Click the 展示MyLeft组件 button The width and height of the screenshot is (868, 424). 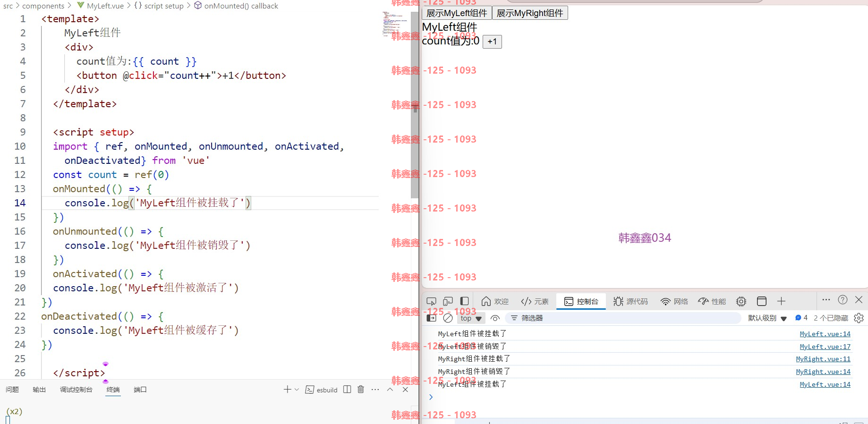[457, 13]
